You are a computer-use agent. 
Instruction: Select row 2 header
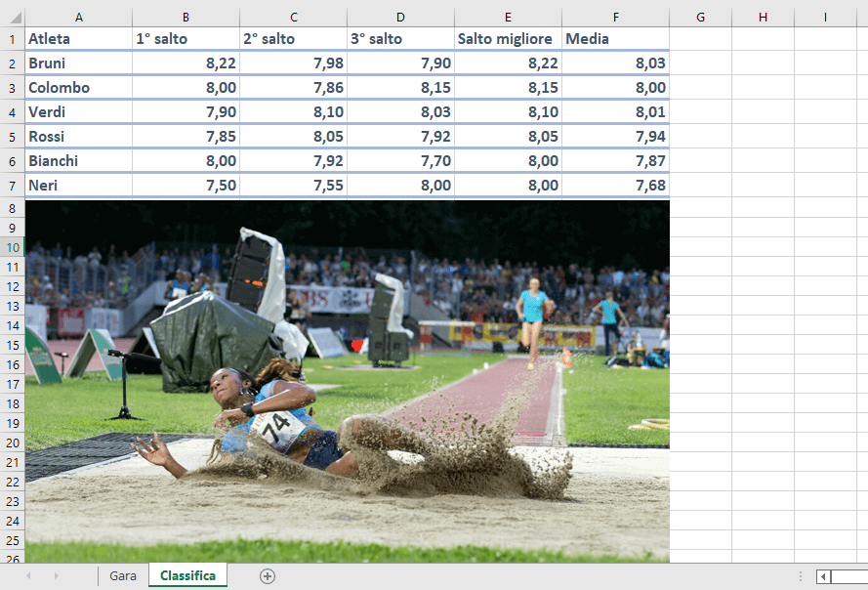[12, 63]
